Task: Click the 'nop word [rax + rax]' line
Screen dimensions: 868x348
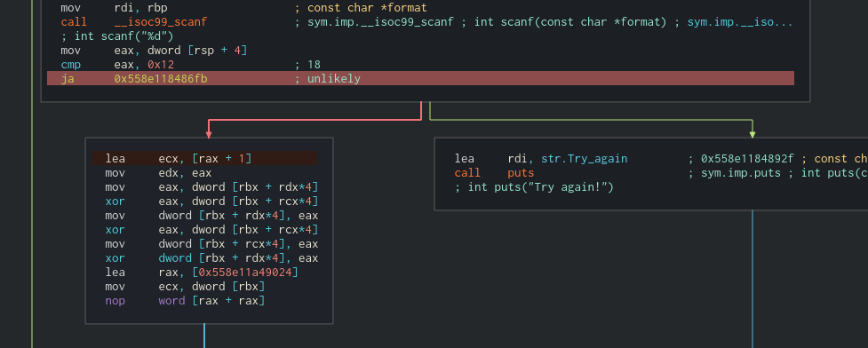Action: point(185,301)
